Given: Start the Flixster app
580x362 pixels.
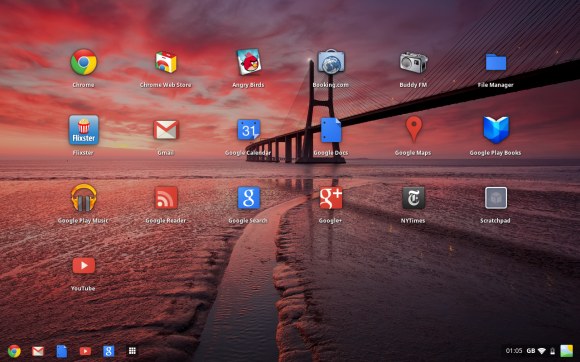Looking at the screenshot, I should [84, 130].
